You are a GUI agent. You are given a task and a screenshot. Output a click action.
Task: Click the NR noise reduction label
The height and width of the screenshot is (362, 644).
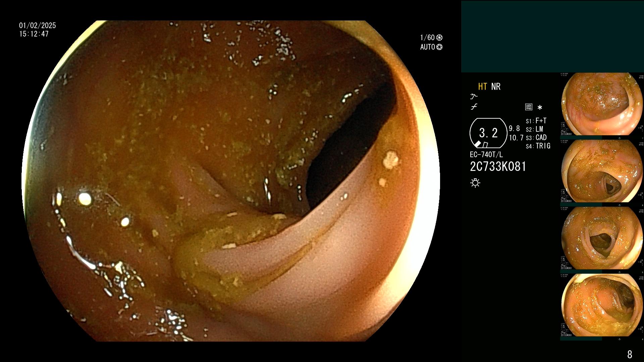[x=496, y=86]
